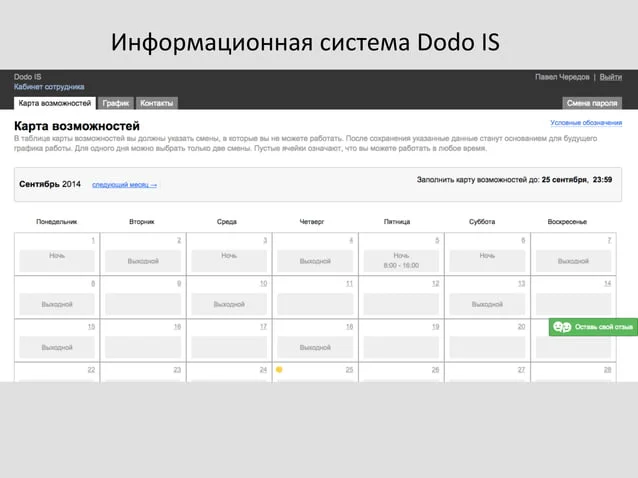Screen dimensions: 638x478
Task: Click the day number 23
Action: tap(177, 370)
